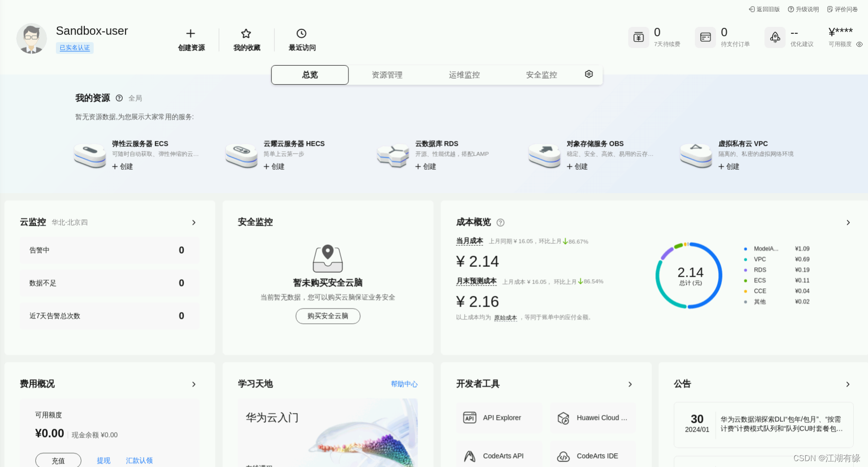Click the API Explorer icon
Viewport: 868px width, 467px height.
pyautogui.click(x=470, y=417)
